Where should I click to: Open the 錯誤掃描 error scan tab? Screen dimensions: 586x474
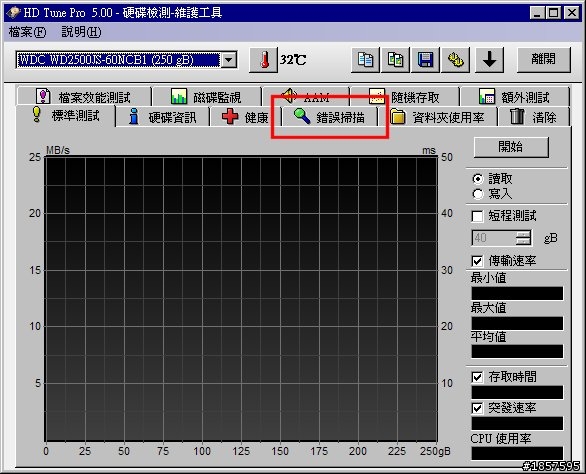(329, 117)
